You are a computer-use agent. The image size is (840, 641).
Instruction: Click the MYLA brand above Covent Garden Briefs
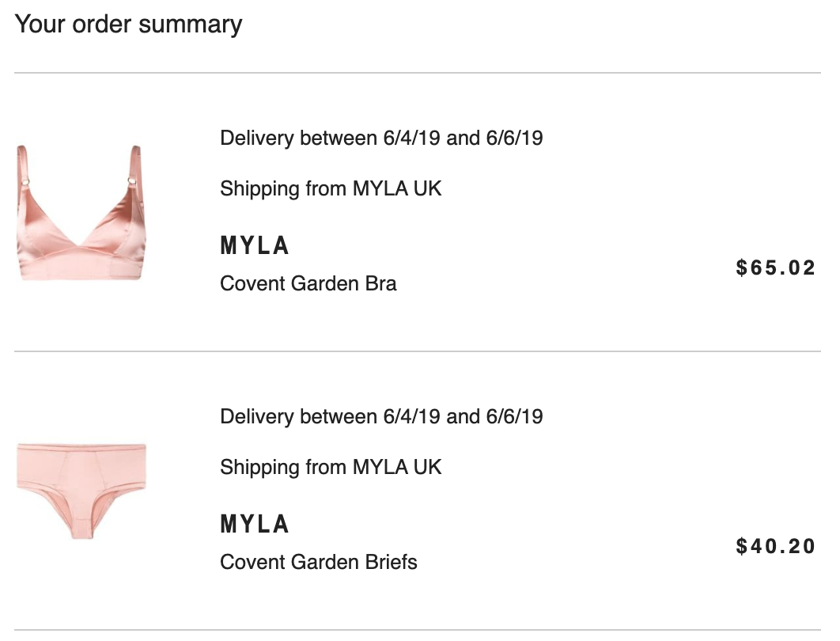255,524
